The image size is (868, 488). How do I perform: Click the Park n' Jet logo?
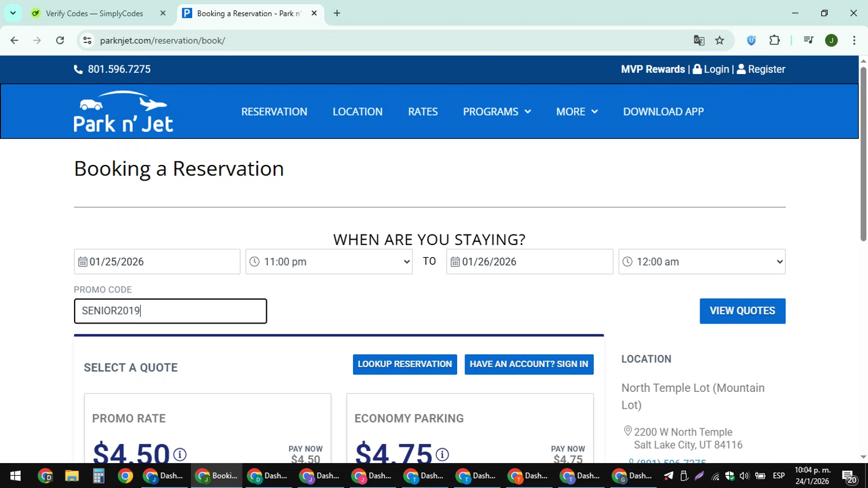(x=123, y=112)
